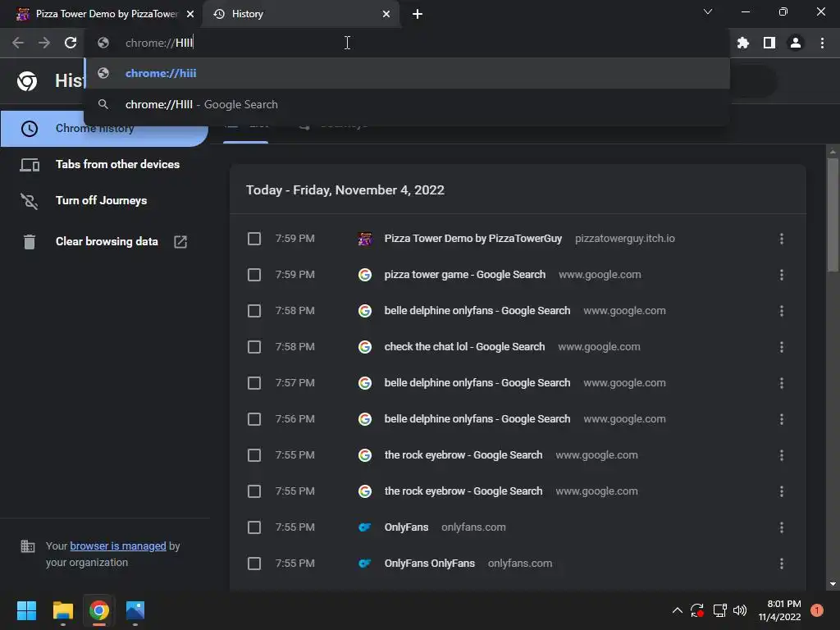
Task: Open Pizza Tower Demo by PizzaTowerGuy link
Action: coord(473,239)
